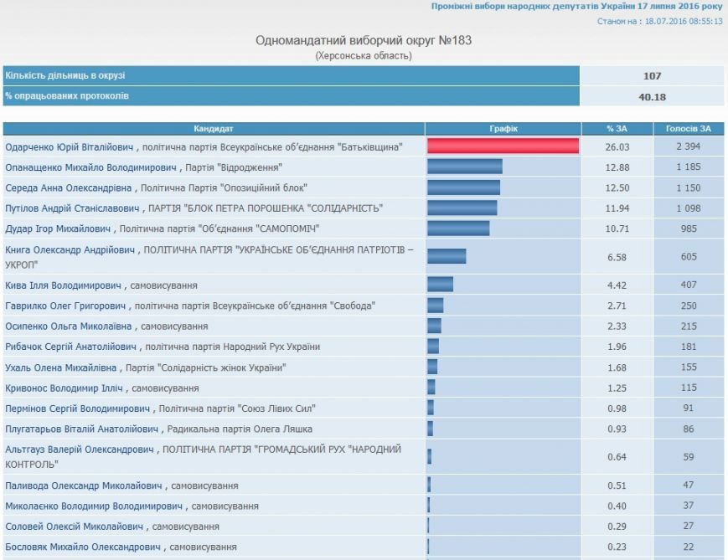Click vote count 215
The image size is (728, 560).
pos(689,326)
